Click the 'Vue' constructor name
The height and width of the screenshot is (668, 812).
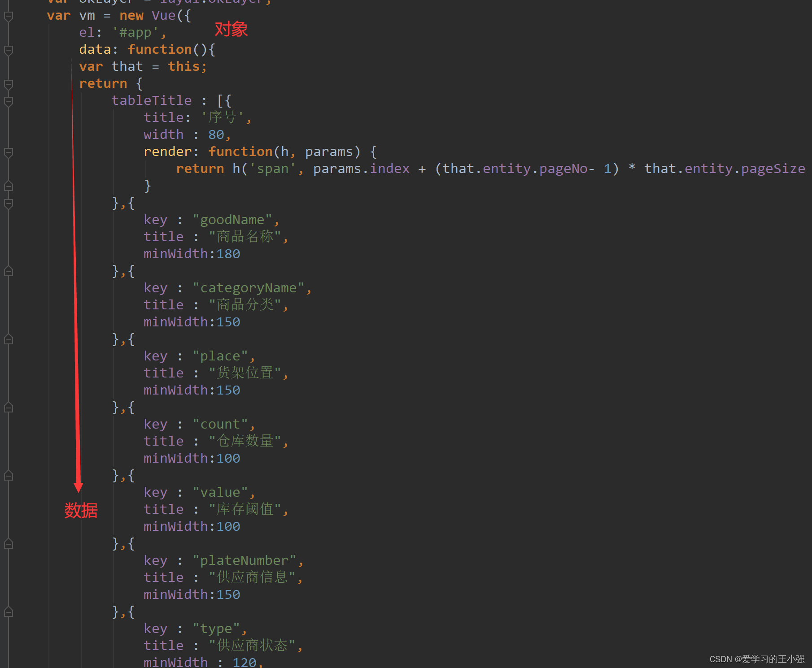click(x=164, y=16)
